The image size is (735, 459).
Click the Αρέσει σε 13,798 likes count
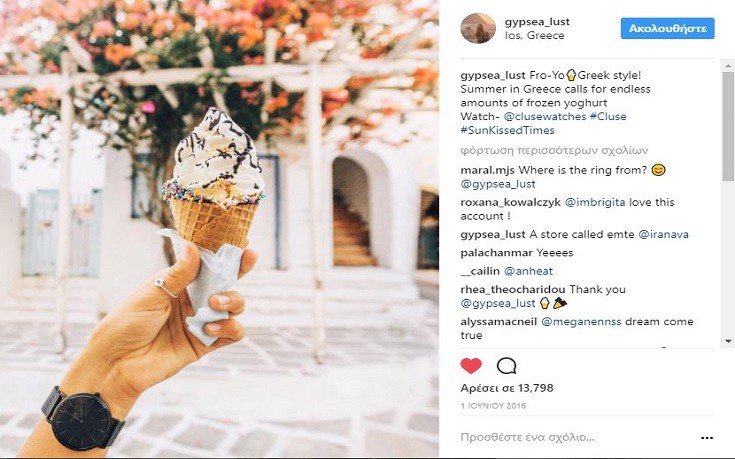(507, 388)
